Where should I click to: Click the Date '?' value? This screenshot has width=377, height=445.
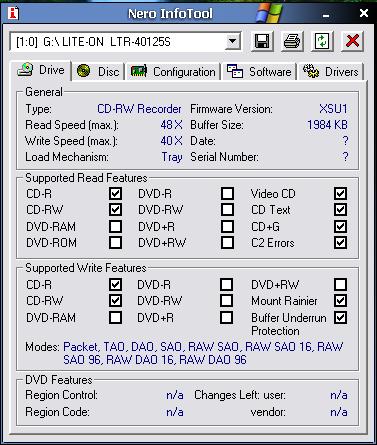tap(345, 141)
